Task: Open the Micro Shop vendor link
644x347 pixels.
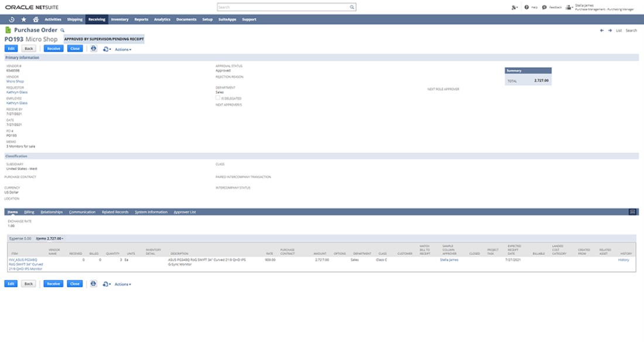Action: 15,81
